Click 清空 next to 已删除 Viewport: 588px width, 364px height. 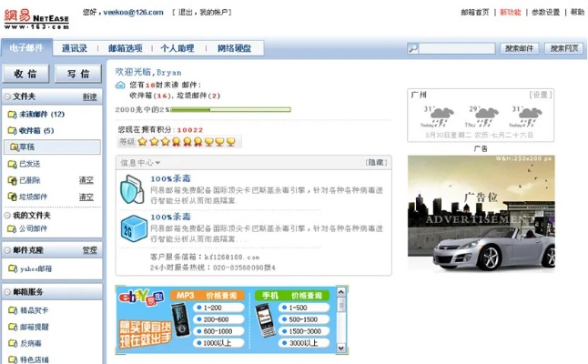(x=86, y=180)
